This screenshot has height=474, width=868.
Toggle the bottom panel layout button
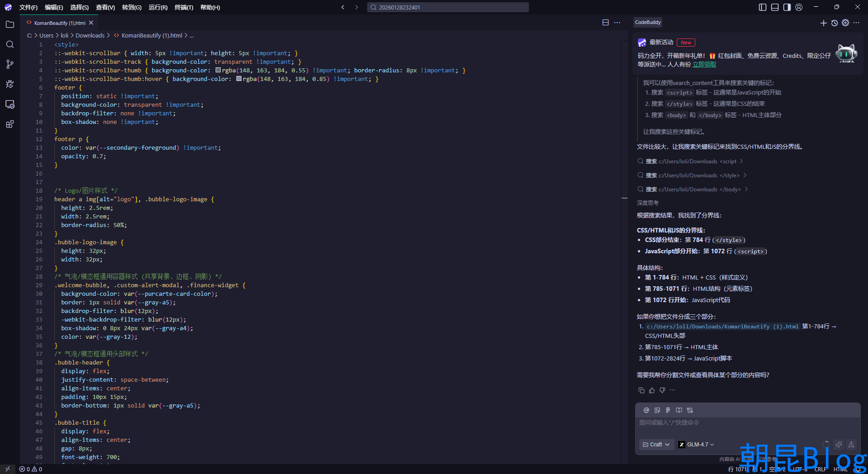point(775,7)
